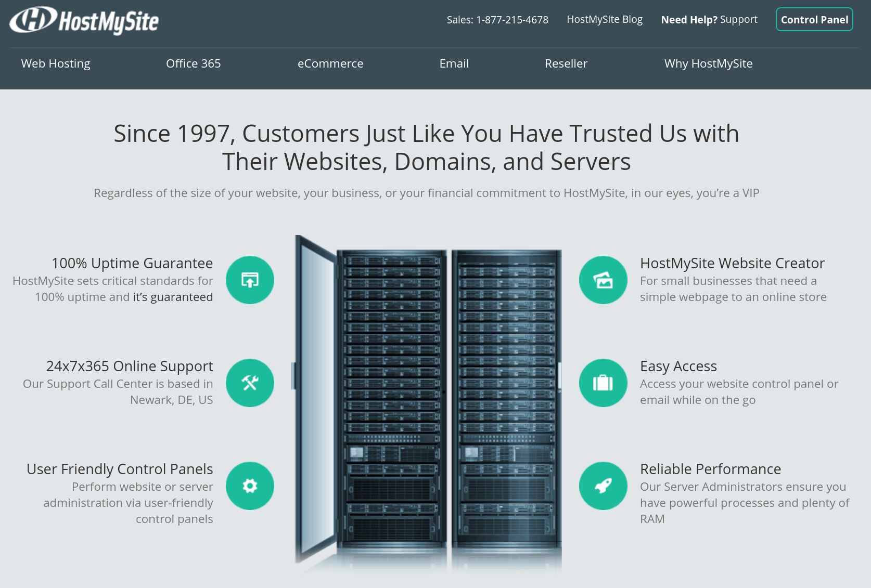Click the Website Creator images icon
This screenshot has height=588, width=871.
(603, 280)
